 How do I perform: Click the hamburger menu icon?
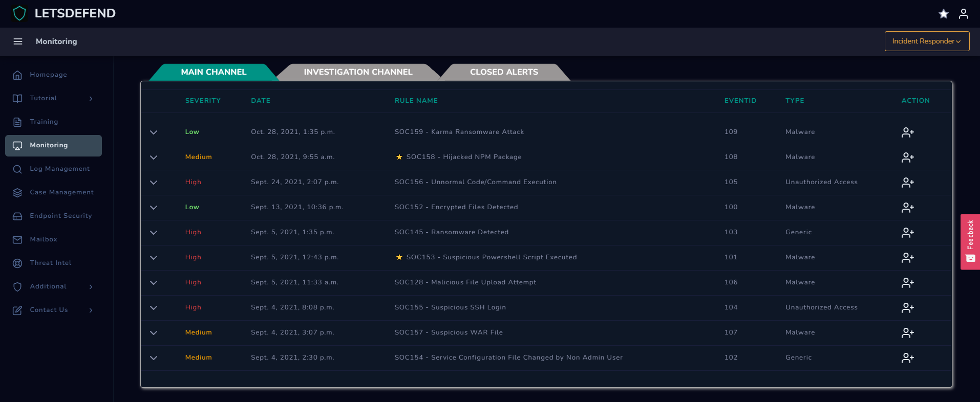click(18, 41)
